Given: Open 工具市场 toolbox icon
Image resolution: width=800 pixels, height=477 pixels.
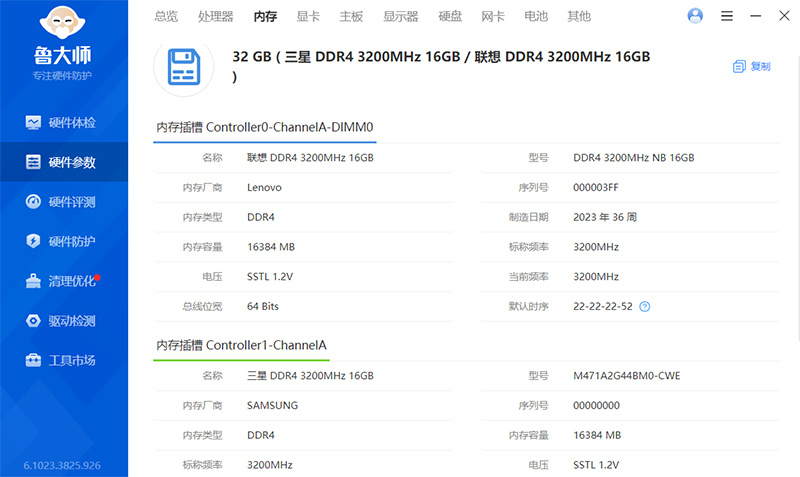Looking at the screenshot, I should click(33, 360).
